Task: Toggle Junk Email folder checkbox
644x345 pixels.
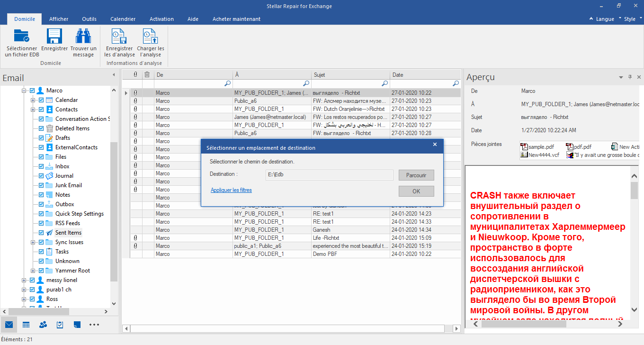Action: 41,185
